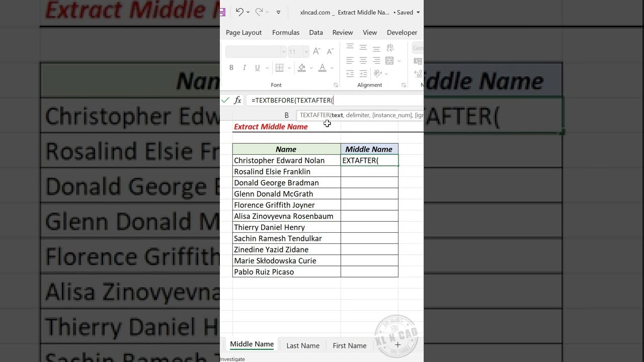
Task: Open Customize Quick Access Toolbar menu
Action: click(x=278, y=13)
